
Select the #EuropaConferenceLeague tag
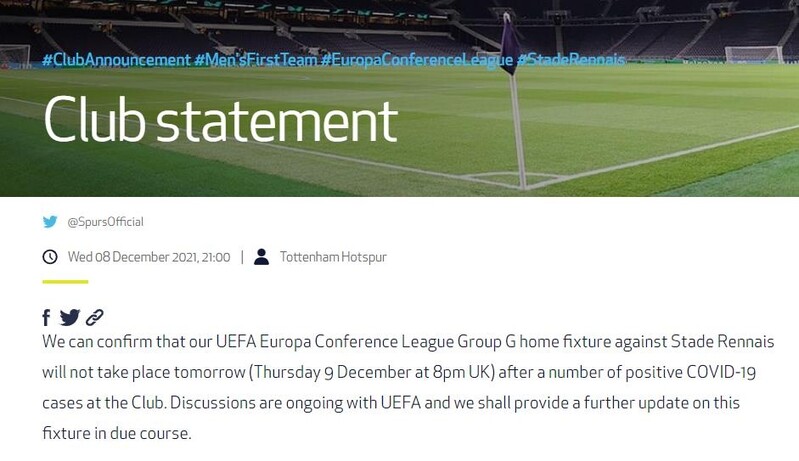click(x=417, y=60)
